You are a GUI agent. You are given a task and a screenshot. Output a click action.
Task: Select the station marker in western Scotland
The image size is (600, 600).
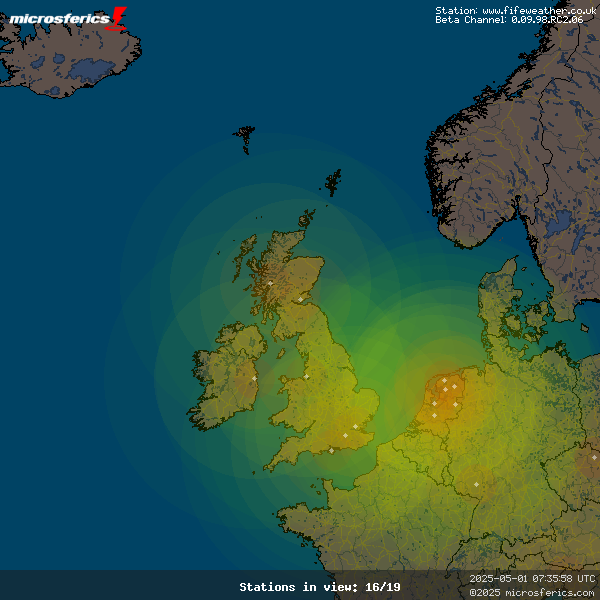270,283
